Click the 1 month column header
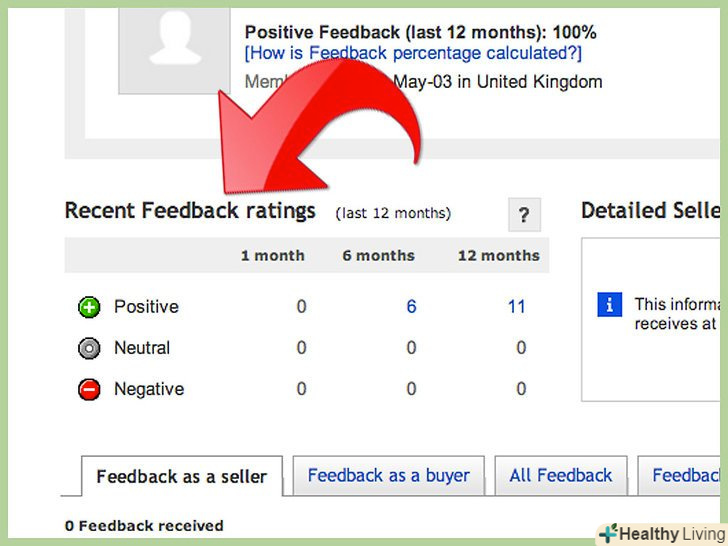The height and width of the screenshot is (546, 728). tap(272, 256)
